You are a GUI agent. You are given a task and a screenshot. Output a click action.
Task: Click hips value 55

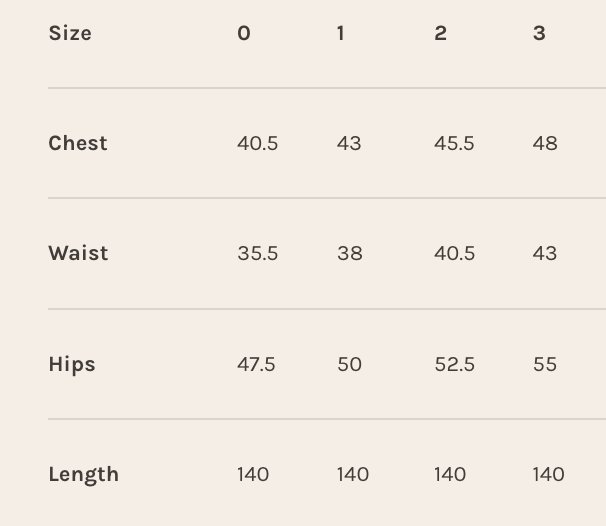pyautogui.click(x=545, y=364)
